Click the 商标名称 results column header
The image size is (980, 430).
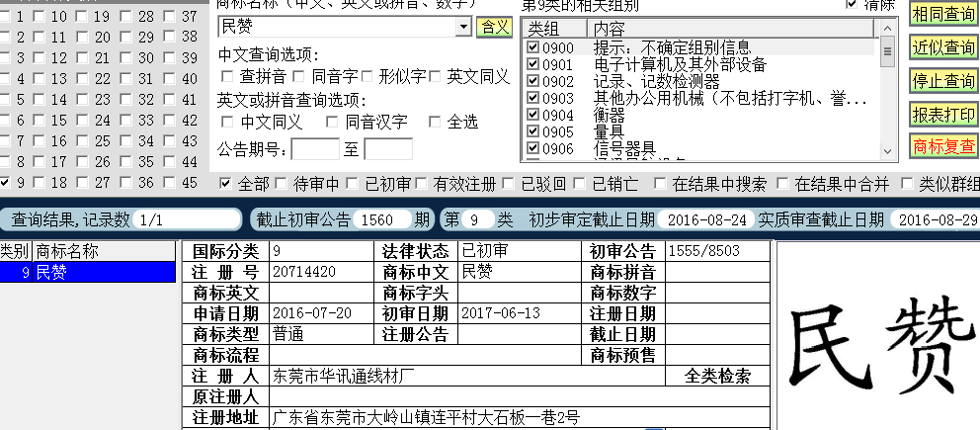click(104, 252)
